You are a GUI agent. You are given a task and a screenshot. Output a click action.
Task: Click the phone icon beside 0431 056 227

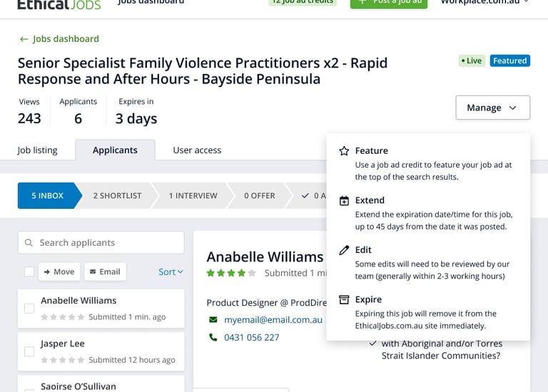coord(213,337)
